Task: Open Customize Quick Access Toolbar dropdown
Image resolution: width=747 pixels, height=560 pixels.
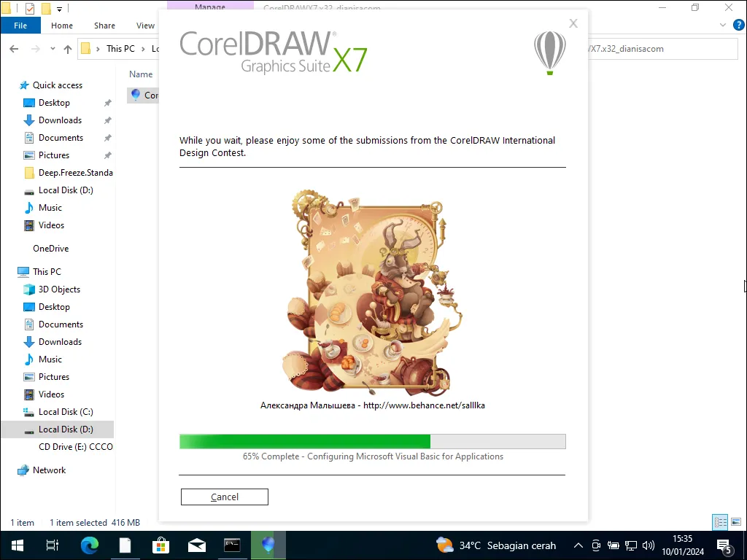Action: (60, 9)
